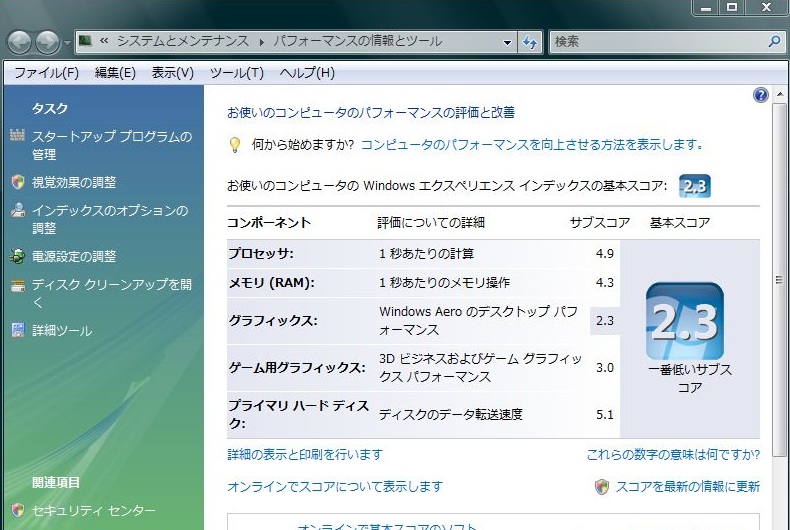
Task: Open ディスク クリーンアップを開く link
Action: (112, 293)
